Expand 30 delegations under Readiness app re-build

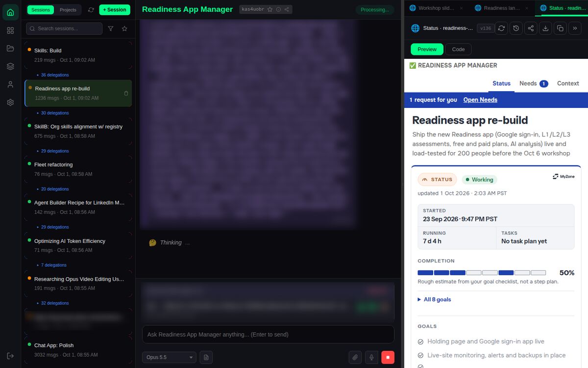click(53, 113)
